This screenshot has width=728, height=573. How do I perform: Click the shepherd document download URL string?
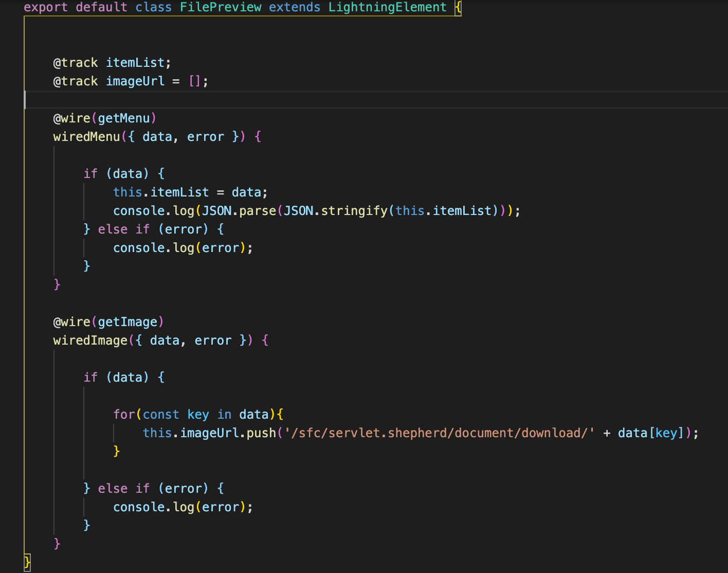440,433
